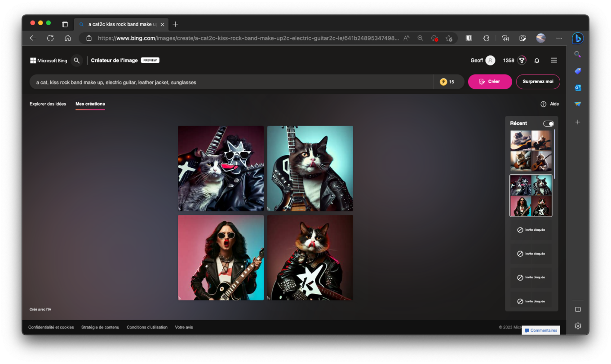The image size is (611, 364).
Task: Toggle the Récent panel switch
Action: [x=548, y=123]
